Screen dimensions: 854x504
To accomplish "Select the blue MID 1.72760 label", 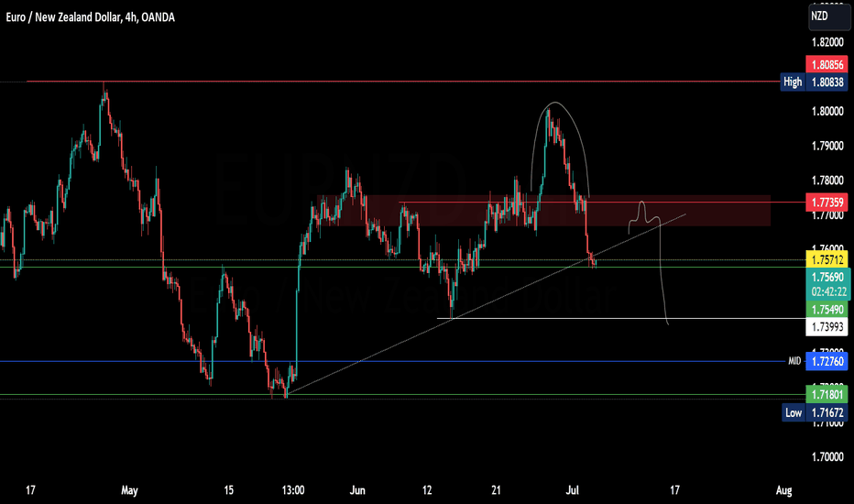I will [827, 361].
